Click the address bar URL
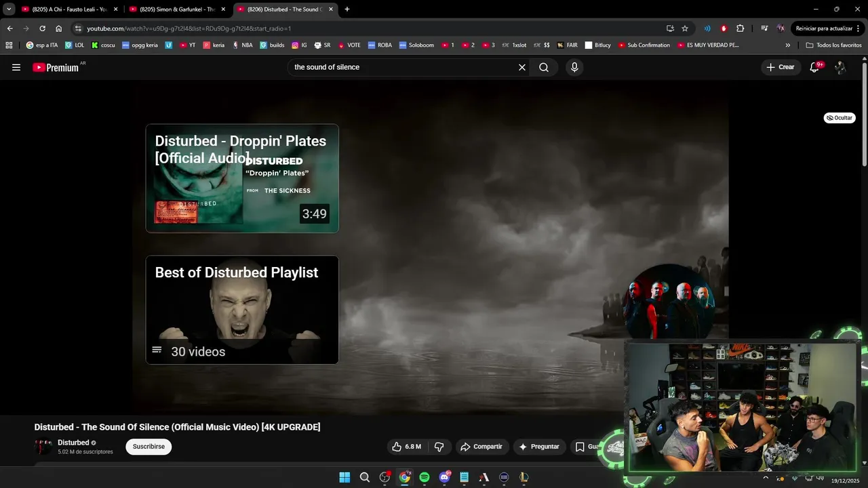Viewport: 868px width, 488px height. pos(189,28)
